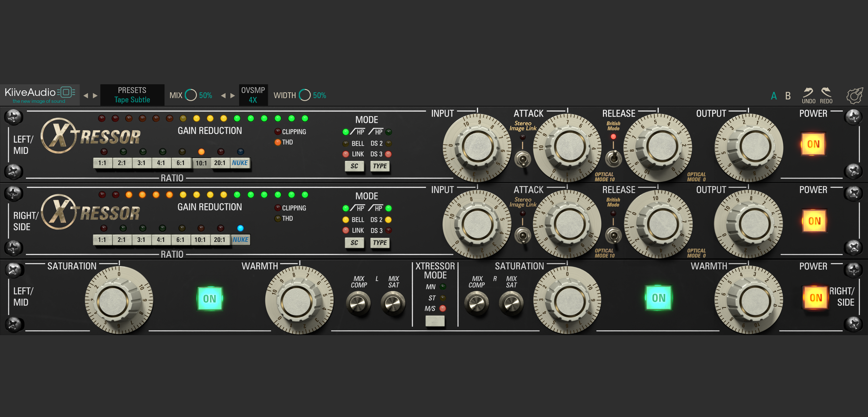The width and height of the screenshot is (868, 417).
Task: Switch to the B state
Action: 788,96
